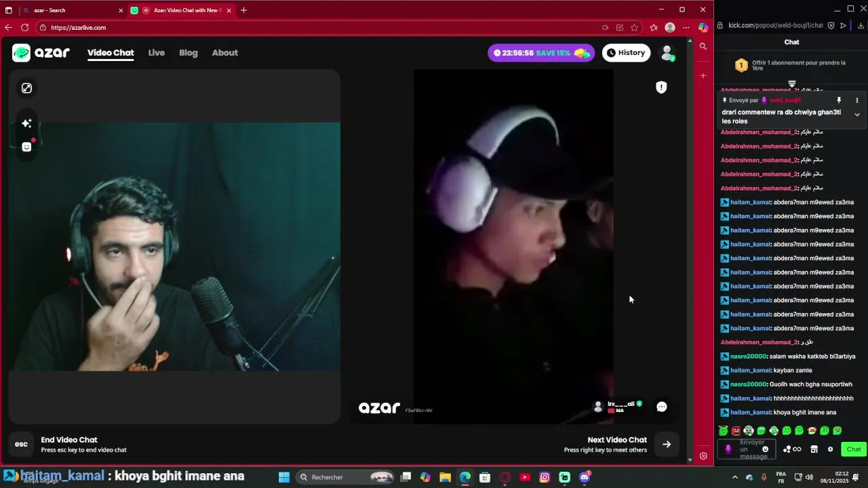Open the Copilot icon in Edge toolbar
Screen dimensions: 868x488
pyautogui.click(x=703, y=28)
